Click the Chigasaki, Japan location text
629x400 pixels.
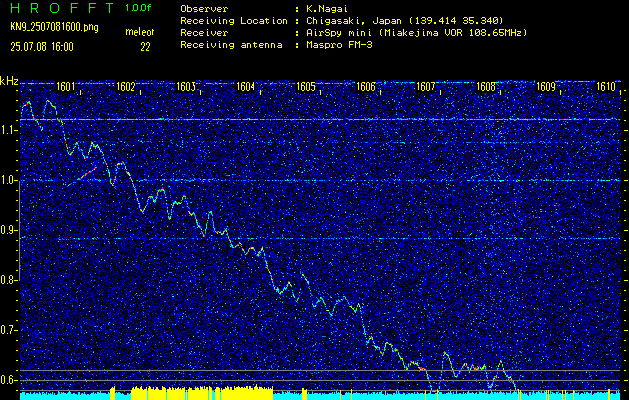coord(405,21)
